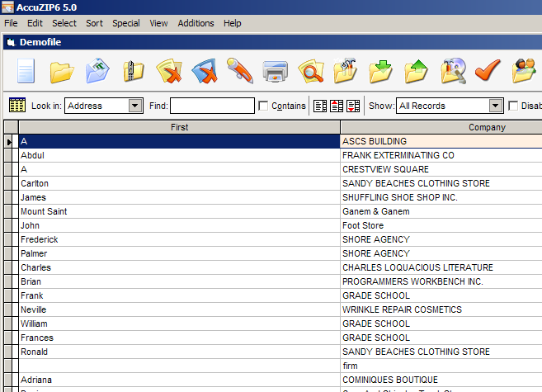
Task: Click the disc with hammer icon
Action: tap(454, 71)
